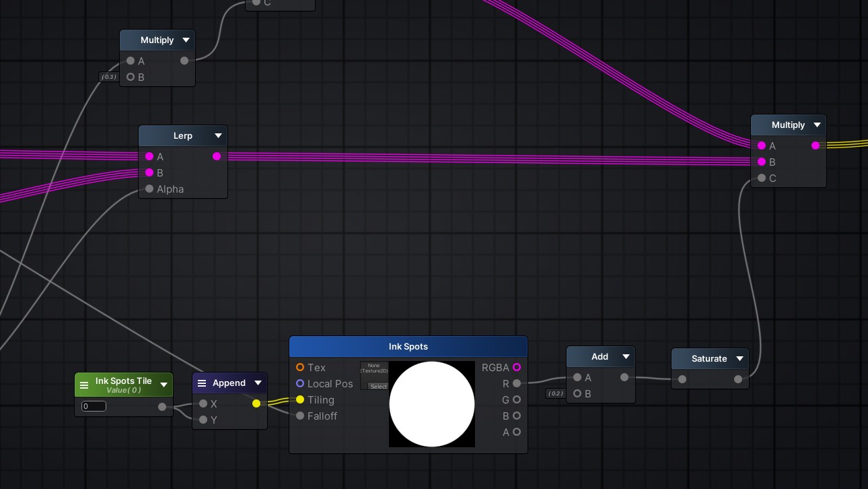Screen dimensions: 868x489
Task: Click the RGBA output port on Ink Spots
Action: pos(517,367)
